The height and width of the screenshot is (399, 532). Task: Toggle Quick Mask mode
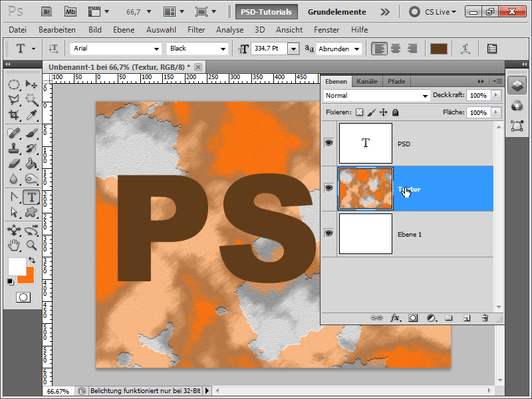(23, 297)
